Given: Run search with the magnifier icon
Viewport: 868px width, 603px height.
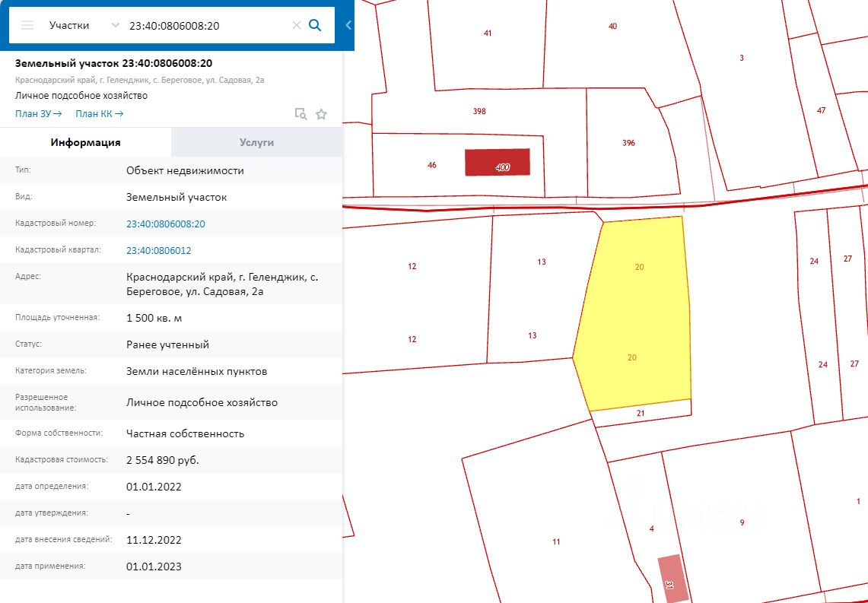Looking at the screenshot, I should [x=315, y=25].
